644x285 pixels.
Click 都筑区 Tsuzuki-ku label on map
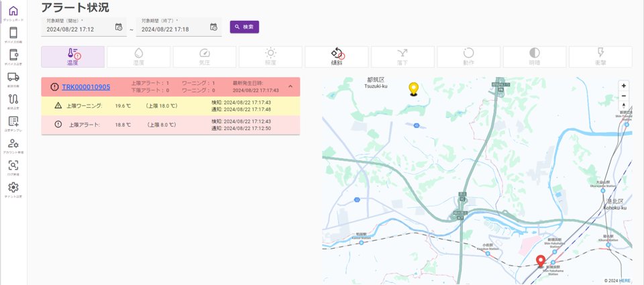pyautogui.click(x=377, y=82)
